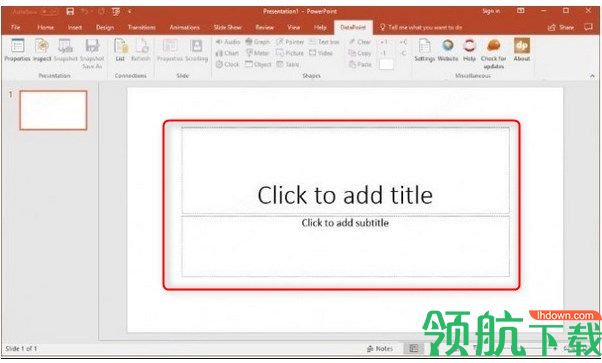Open Customize Quick Access Toolbar dropdown
The width and height of the screenshot is (602, 363).
[x=130, y=12]
